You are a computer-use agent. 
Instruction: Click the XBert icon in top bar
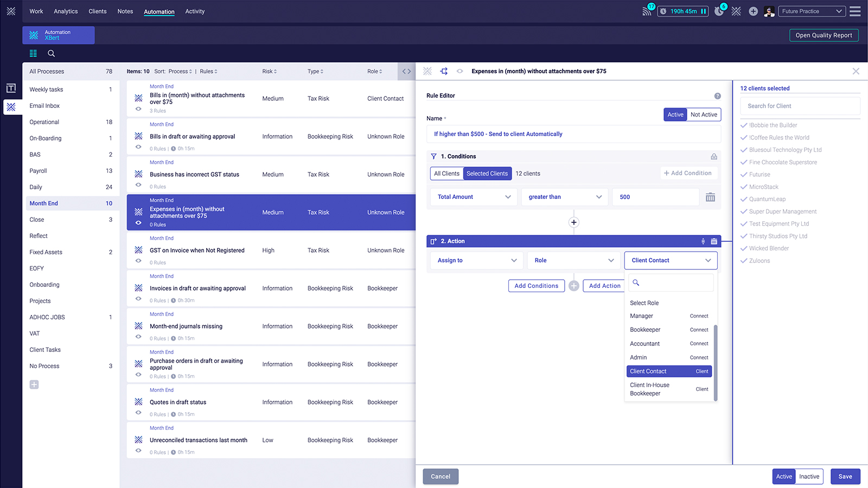click(x=736, y=11)
